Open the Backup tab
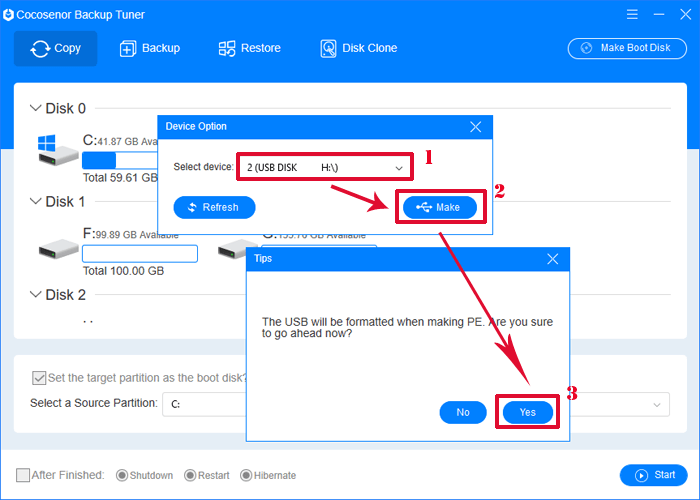The width and height of the screenshot is (700, 500). click(x=150, y=48)
